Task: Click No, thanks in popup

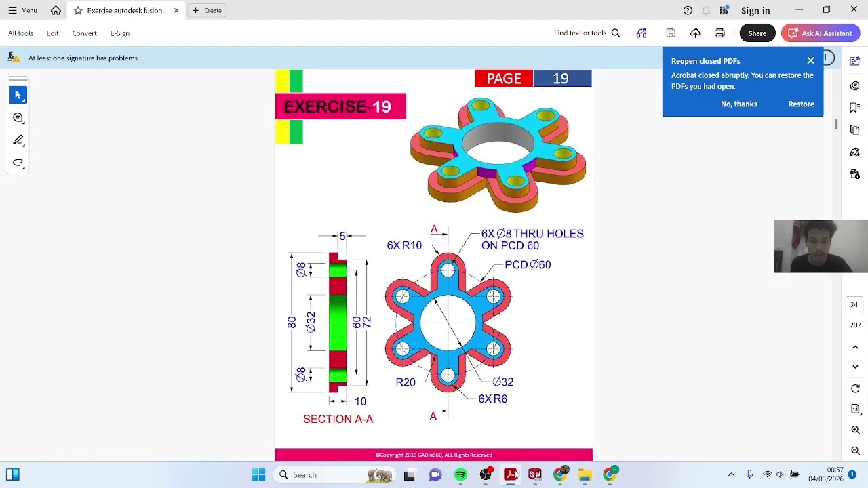Action: click(x=738, y=104)
